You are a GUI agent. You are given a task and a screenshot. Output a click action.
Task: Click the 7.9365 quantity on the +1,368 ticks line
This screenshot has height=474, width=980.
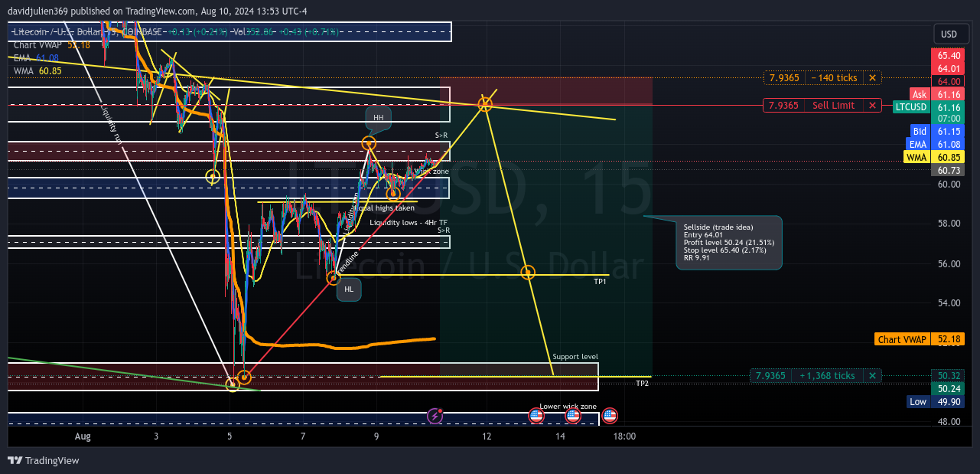coord(770,376)
